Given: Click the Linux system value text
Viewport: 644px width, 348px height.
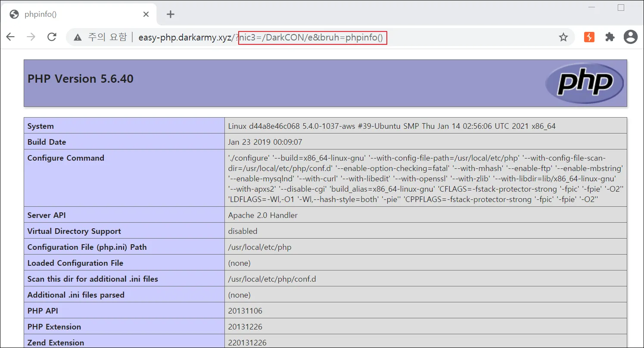Looking at the screenshot, I should [x=392, y=126].
